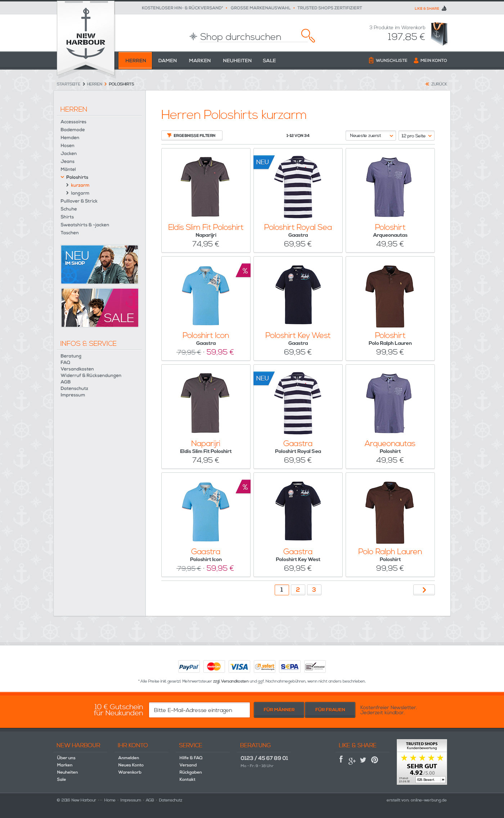The height and width of the screenshot is (818, 504).
Task: Click the Twitter bird footer icon
Action: point(363,760)
